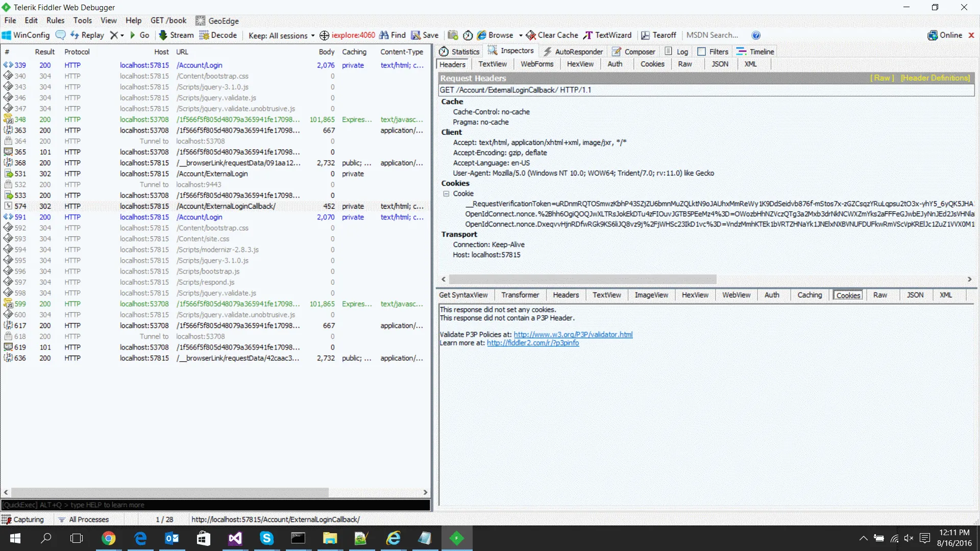The height and width of the screenshot is (551, 980).
Task: Collapse the Cookie tree node
Action: click(446, 194)
